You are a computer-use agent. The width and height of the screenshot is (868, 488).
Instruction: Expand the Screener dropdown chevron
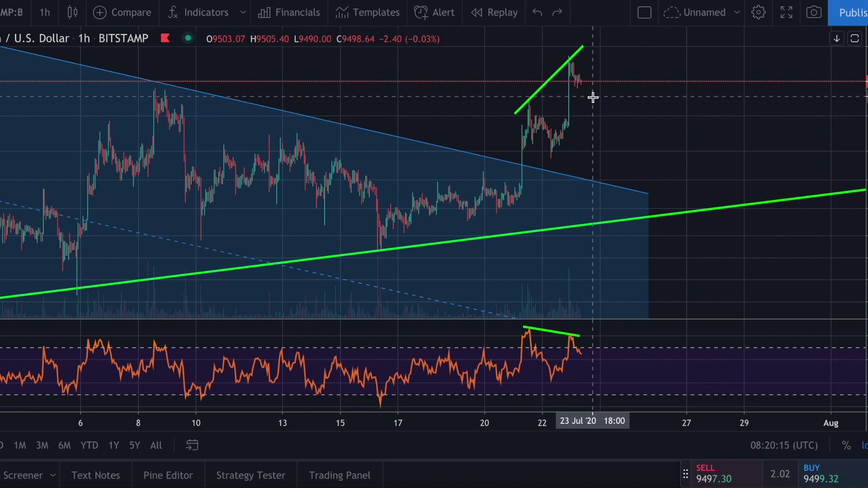point(53,475)
